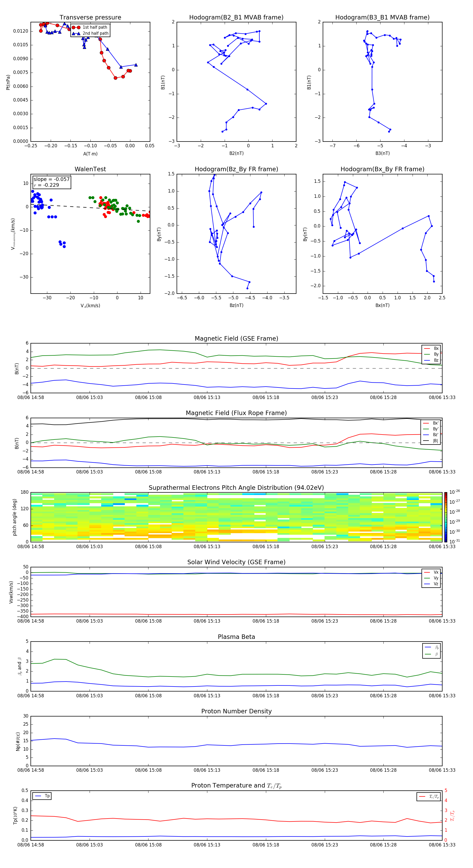Viewport: 473px width, 868px height.
Task: Click the Te/Tp legend box in temperature plot
Action: point(429,796)
